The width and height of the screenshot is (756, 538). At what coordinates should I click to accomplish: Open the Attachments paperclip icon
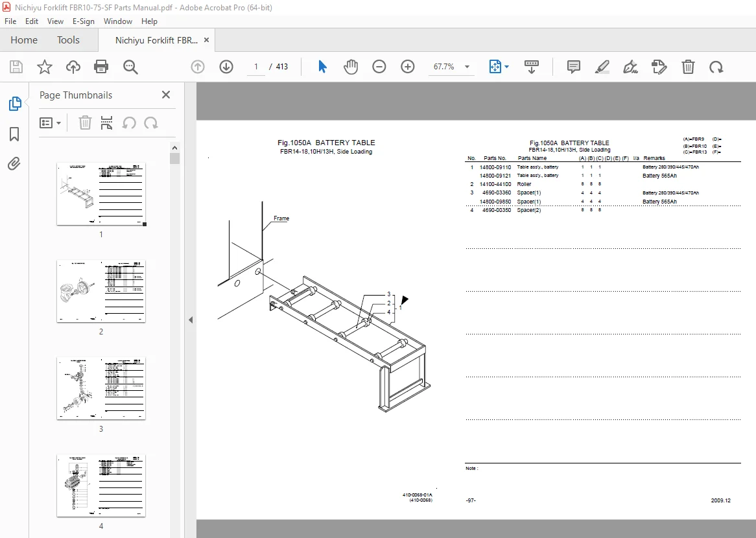pyautogui.click(x=14, y=164)
